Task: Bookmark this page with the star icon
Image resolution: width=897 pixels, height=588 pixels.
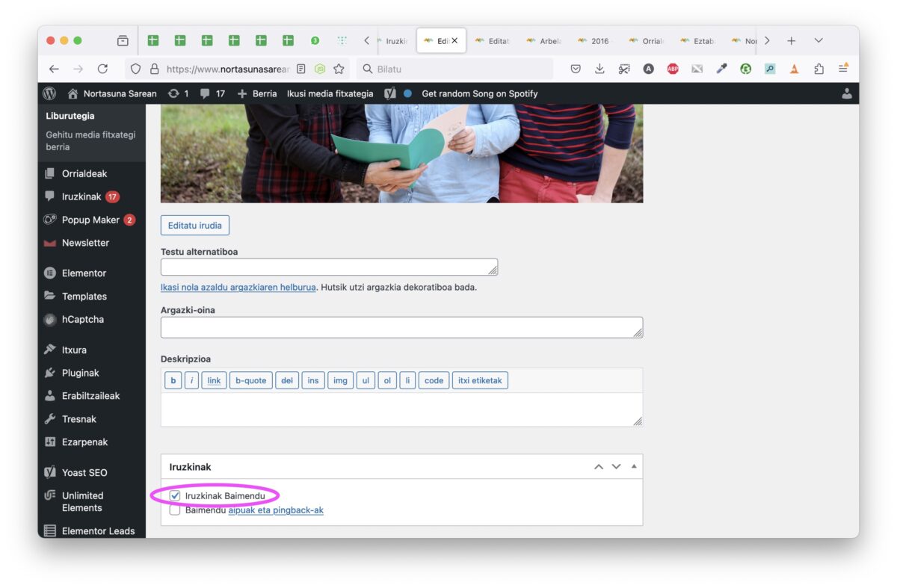Action: tap(339, 69)
